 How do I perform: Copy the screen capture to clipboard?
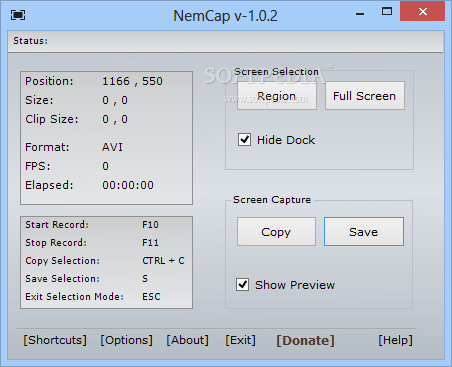tap(276, 232)
